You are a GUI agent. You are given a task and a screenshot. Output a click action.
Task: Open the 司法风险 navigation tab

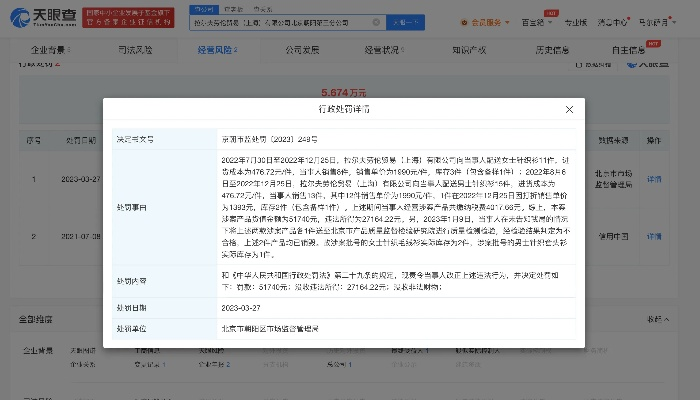[135, 50]
